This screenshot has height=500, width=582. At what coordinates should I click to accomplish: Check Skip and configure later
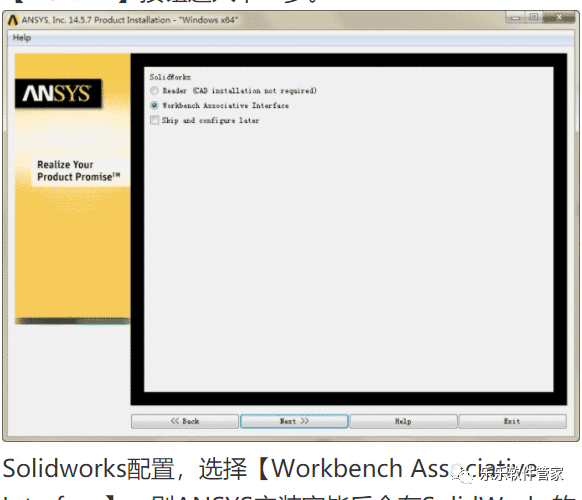[x=154, y=120]
